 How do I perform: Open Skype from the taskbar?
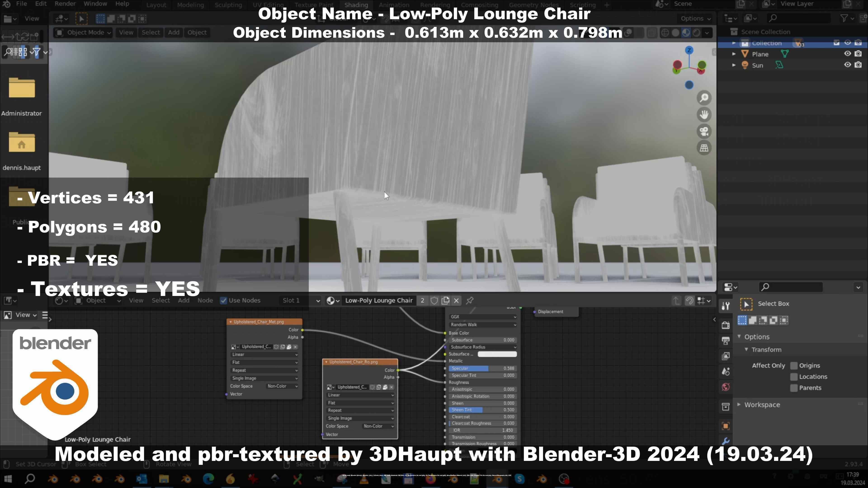520,479
